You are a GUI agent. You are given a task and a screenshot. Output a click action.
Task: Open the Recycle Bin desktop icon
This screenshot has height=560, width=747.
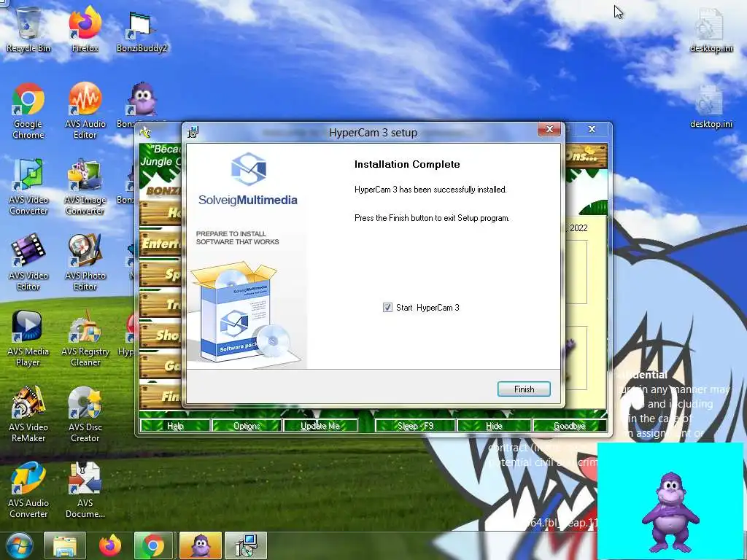28,28
